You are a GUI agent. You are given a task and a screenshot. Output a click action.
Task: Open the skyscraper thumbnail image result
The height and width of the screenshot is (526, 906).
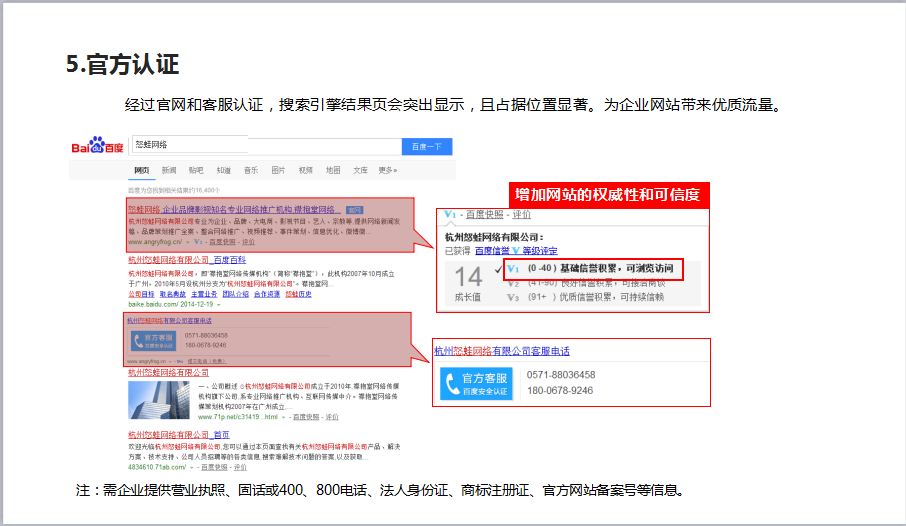159,398
